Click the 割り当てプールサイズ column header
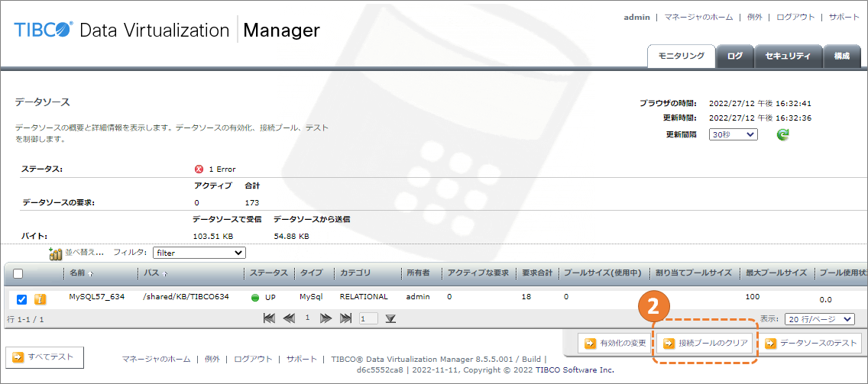Viewport: 868px width, 384px height. coord(694,273)
